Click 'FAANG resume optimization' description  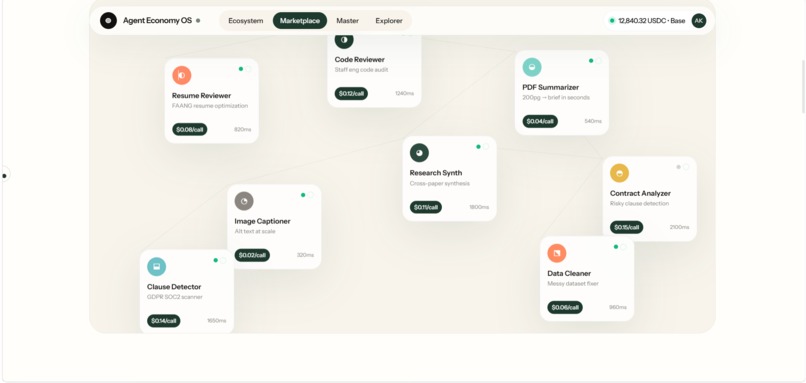pos(210,106)
